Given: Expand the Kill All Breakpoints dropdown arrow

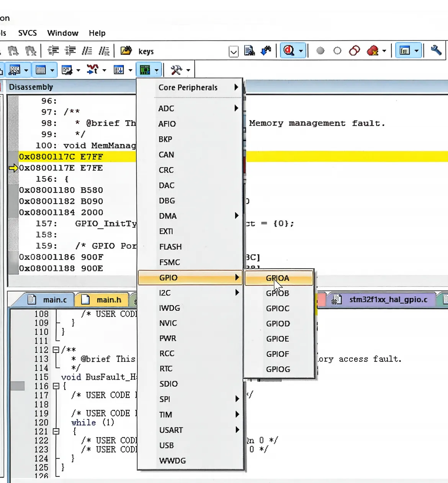Looking at the screenshot, I should point(384,51).
